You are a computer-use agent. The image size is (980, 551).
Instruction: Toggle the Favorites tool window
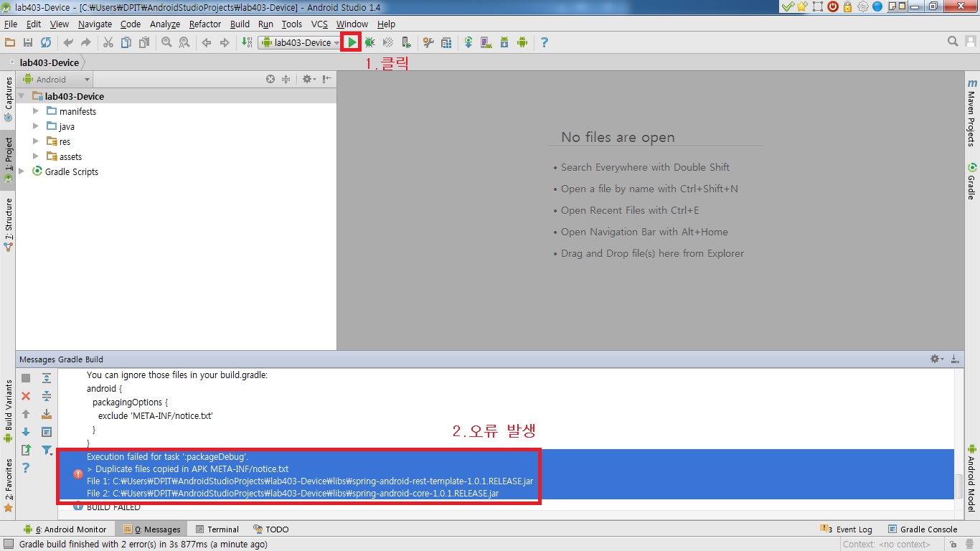click(8, 485)
